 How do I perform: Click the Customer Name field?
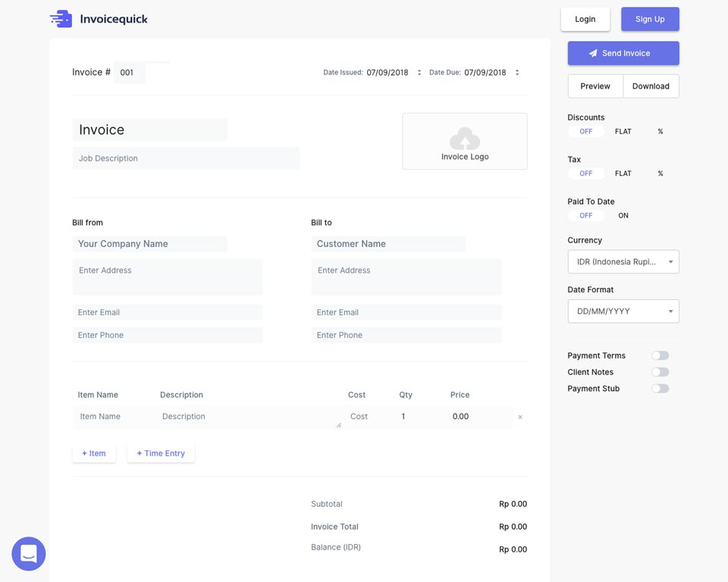388,244
